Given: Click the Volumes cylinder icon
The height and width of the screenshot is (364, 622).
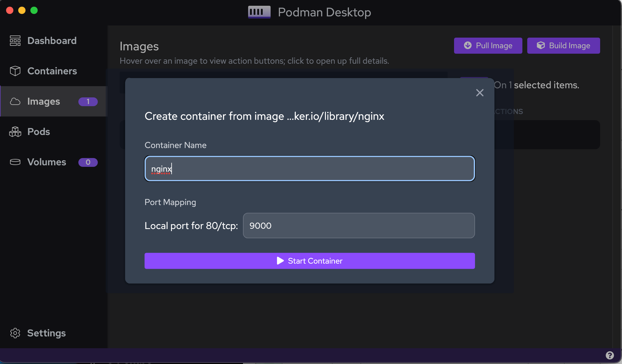Looking at the screenshot, I should (15, 162).
